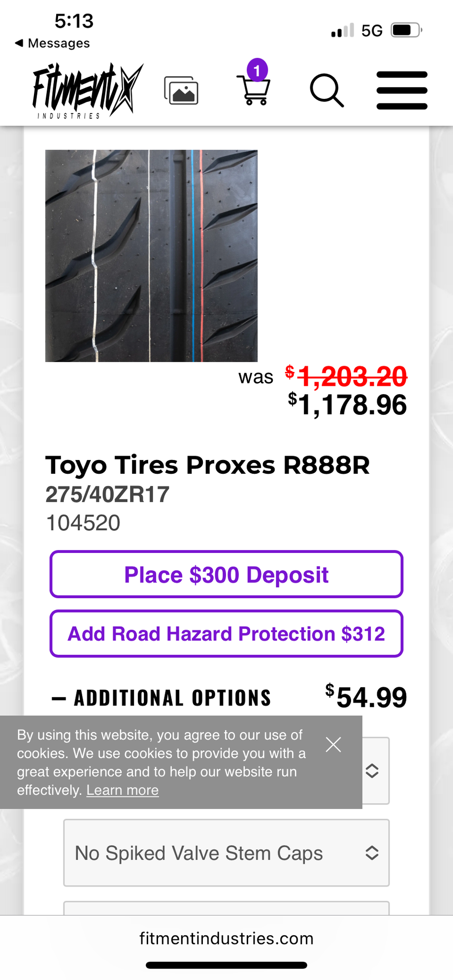Tap the 5G network indicator
453x980 pixels.
373,30
